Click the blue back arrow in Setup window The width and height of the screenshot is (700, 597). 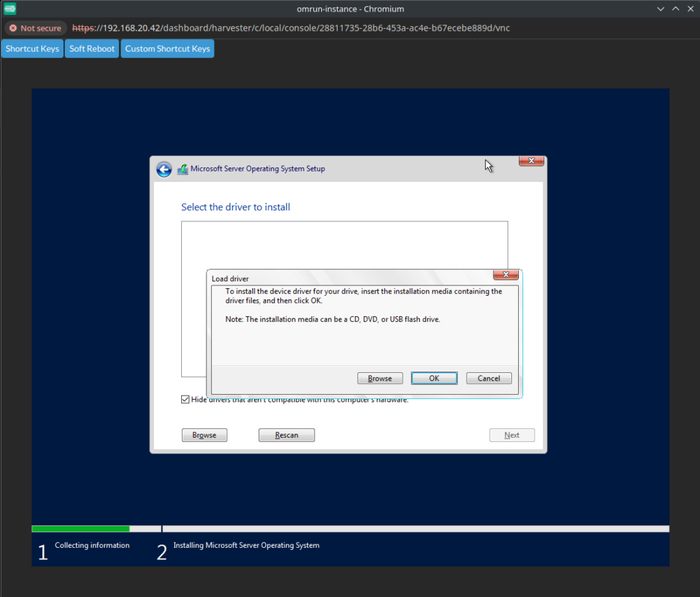tap(164, 169)
